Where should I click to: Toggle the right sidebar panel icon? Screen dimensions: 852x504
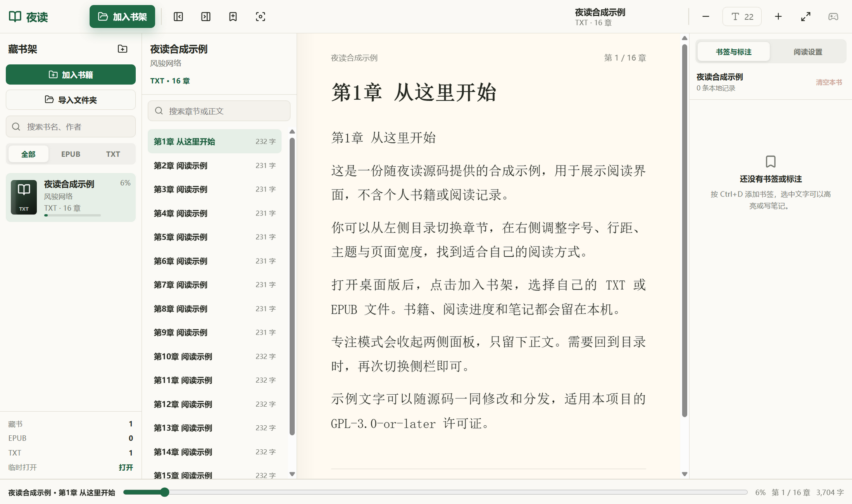206,17
